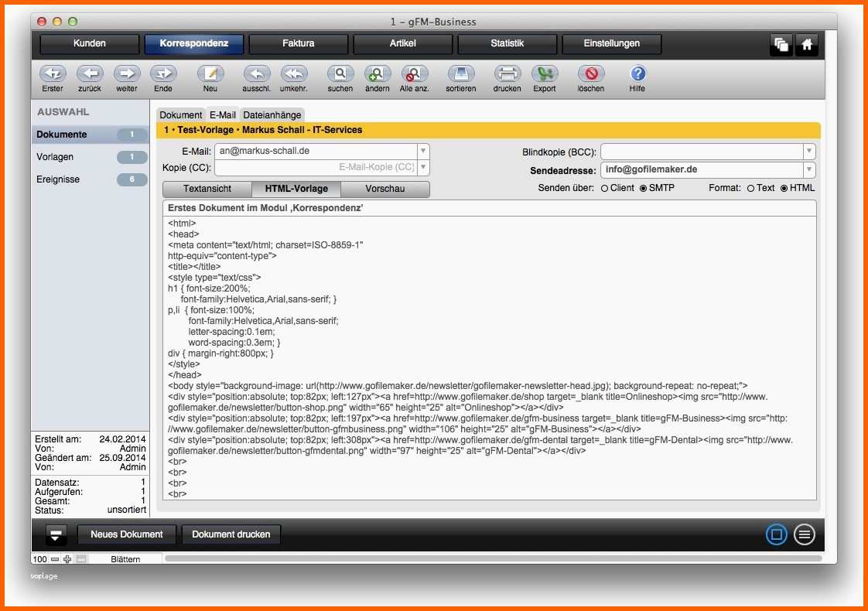Click the bottom horizontal scrollbar
This screenshot has width=868, height=611.
[x=493, y=558]
